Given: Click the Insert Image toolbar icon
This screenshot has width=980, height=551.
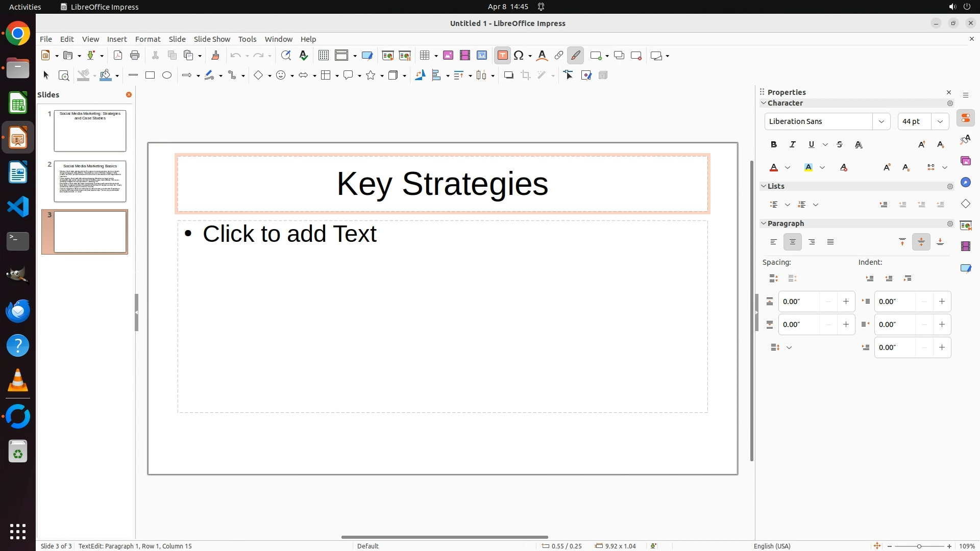Looking at the screenshot, I should 448,56.
